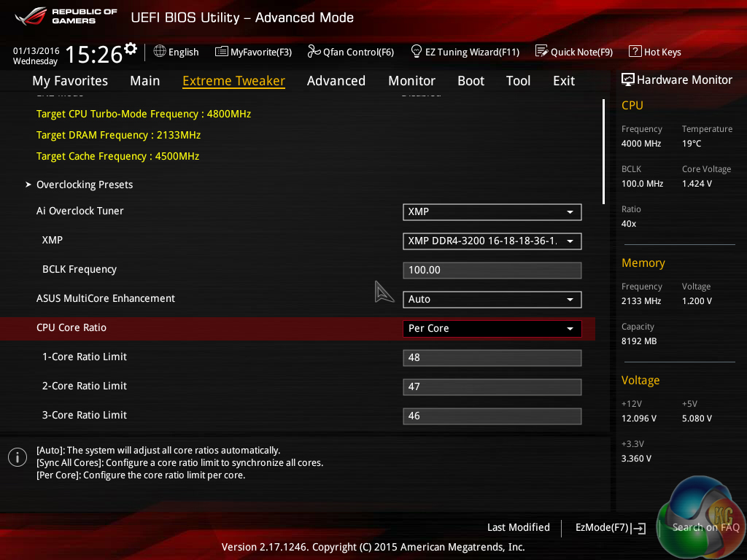747x560 pixels.
Task: Click the 3-Core Ratio Limit field
Action: point(492,416)
